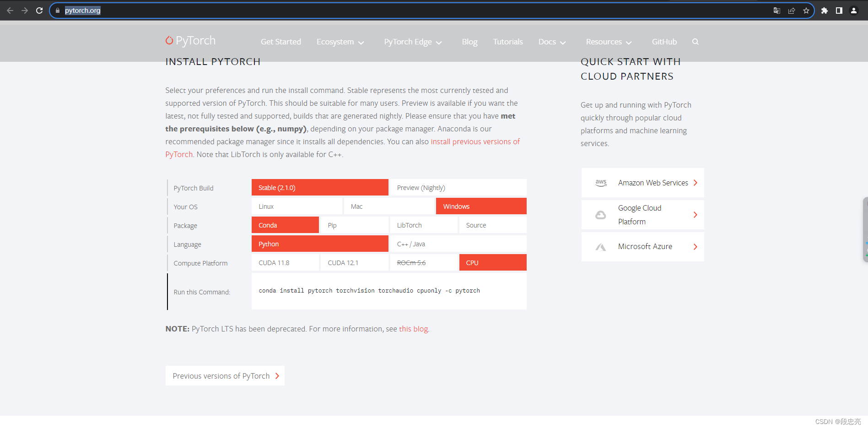Select Pip package option
Viewport: 868px width, 429px height.
355,225
